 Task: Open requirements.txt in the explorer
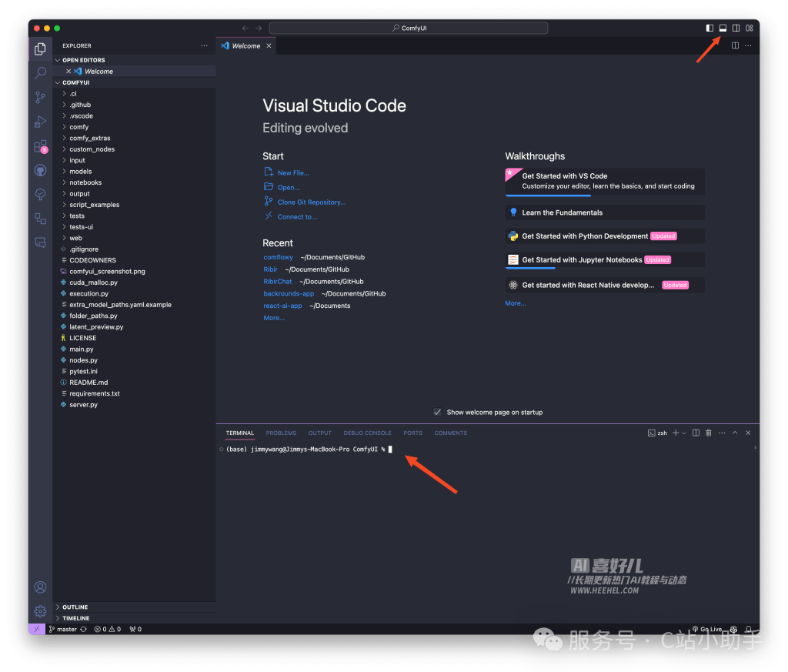coord(95,393)
